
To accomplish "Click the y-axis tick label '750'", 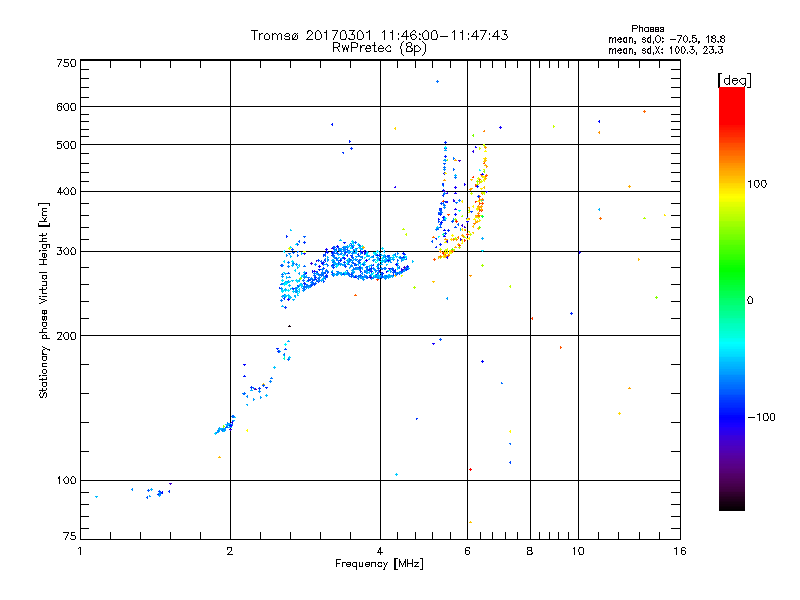I will 66,63.
